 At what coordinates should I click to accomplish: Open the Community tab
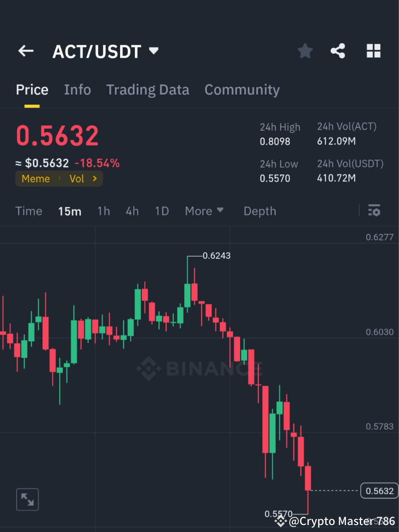tap(242, 90)
